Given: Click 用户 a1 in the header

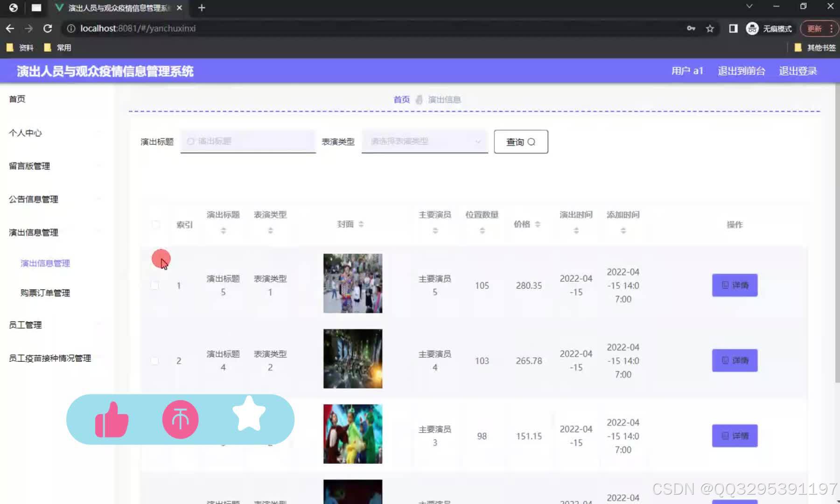Looking at the screenshot, I should tap(687, 71).
